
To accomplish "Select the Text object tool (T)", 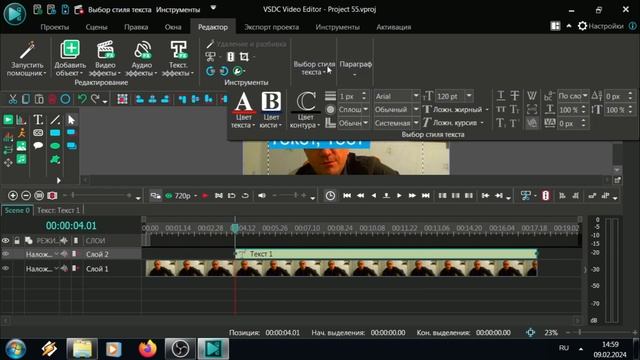I will point(38,120).
